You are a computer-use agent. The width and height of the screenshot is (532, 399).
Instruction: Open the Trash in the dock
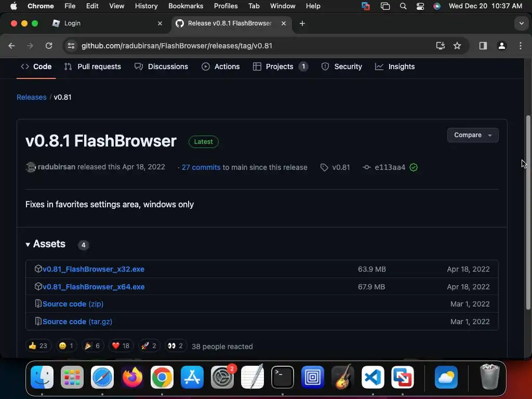point(489,377)
